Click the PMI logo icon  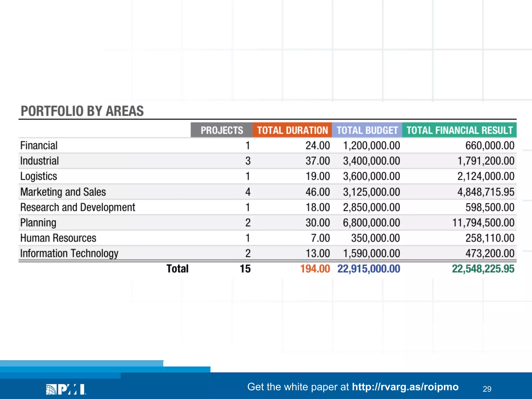[x=66, y=389]
